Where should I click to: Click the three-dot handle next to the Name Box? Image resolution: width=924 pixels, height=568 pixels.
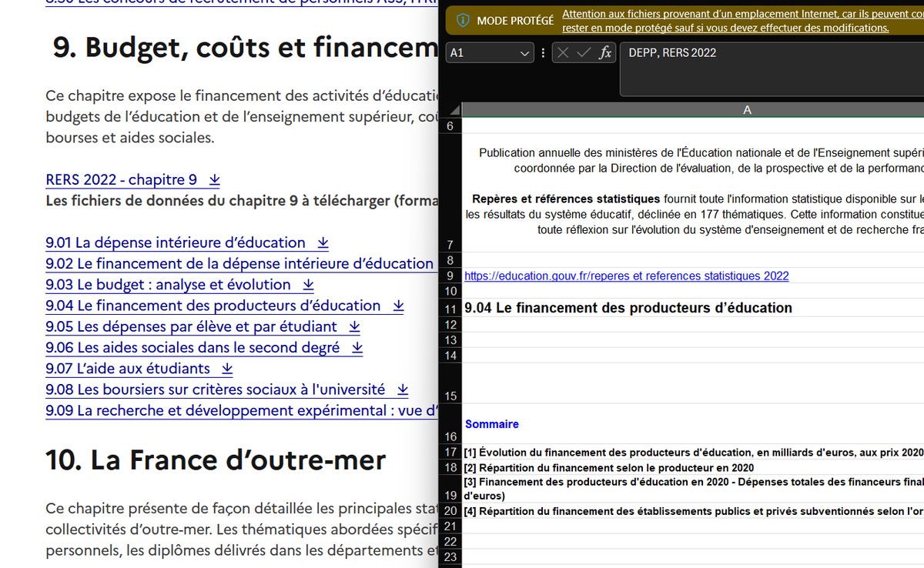coord(544,53)
